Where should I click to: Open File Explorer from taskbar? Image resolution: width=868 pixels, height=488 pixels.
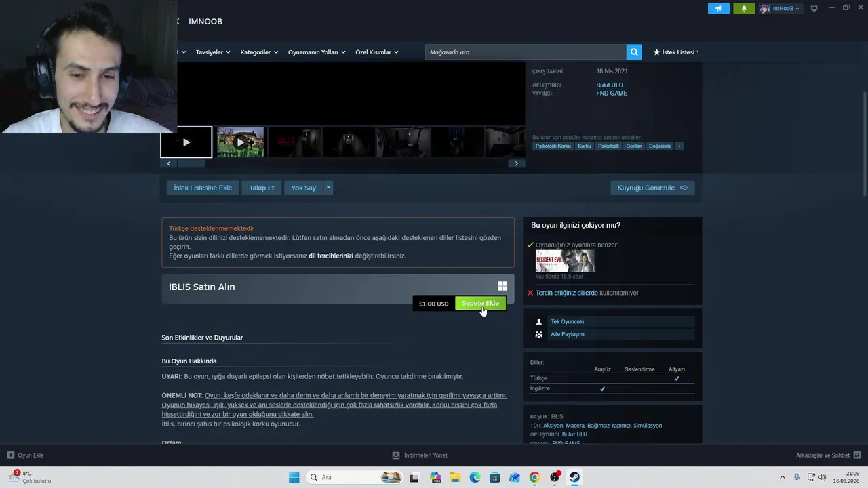pyautogui.click(x=454, y=477)
